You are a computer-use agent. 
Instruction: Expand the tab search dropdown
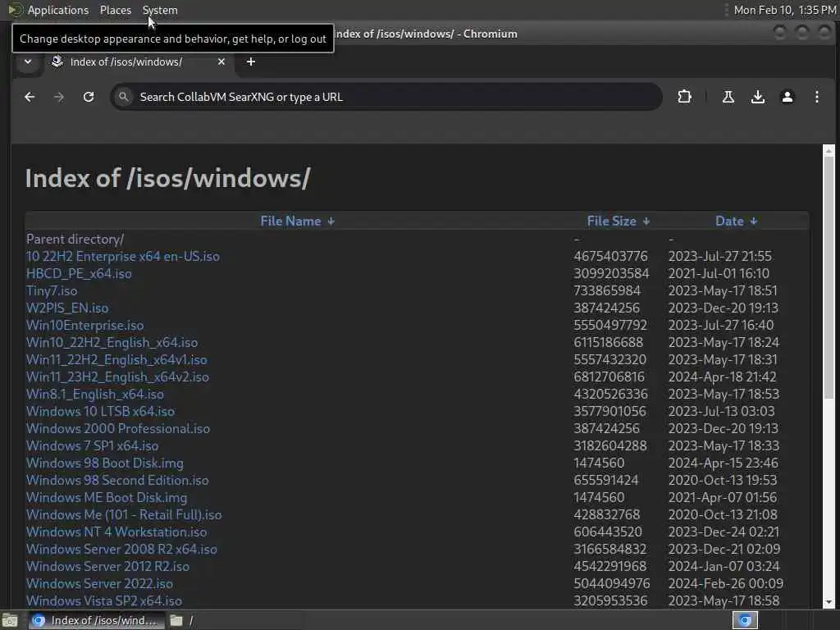point(28,62)
